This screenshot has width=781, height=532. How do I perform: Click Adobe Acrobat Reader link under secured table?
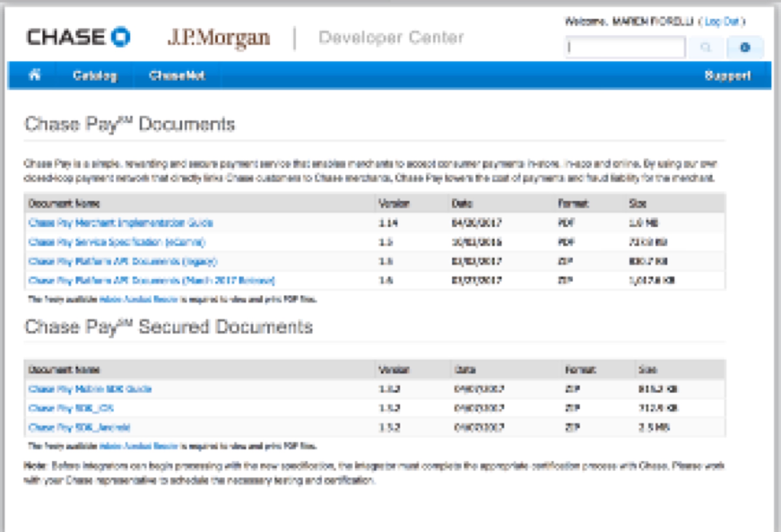138,446
